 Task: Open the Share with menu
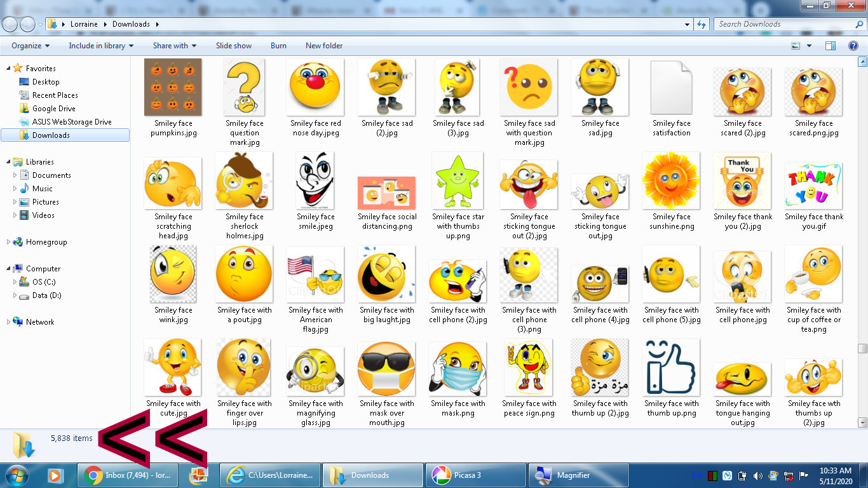174,46
